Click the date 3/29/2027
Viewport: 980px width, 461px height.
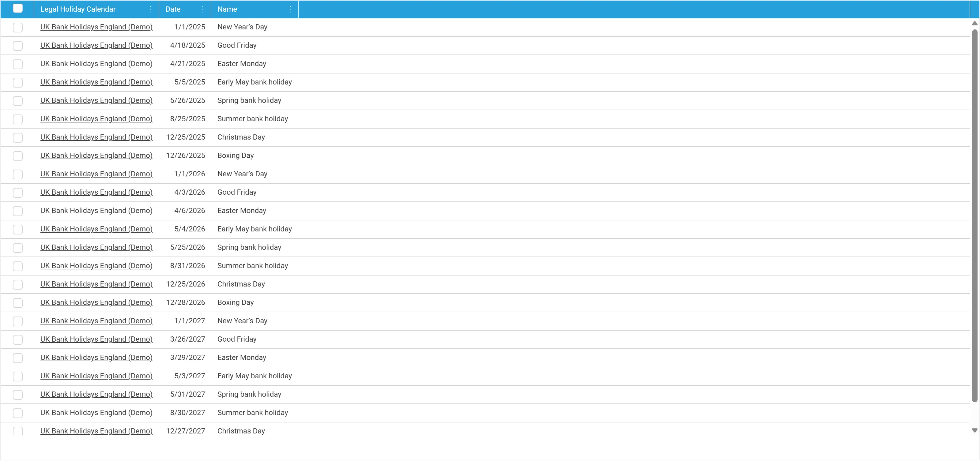[x=187, y=358]
